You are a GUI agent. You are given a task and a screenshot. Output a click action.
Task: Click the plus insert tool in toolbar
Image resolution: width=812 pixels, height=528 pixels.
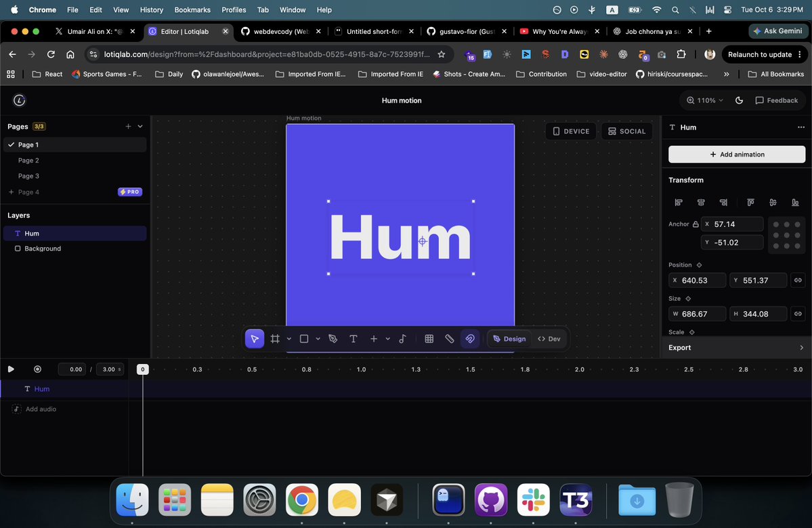pyautogui.click(x=374, y=339)
